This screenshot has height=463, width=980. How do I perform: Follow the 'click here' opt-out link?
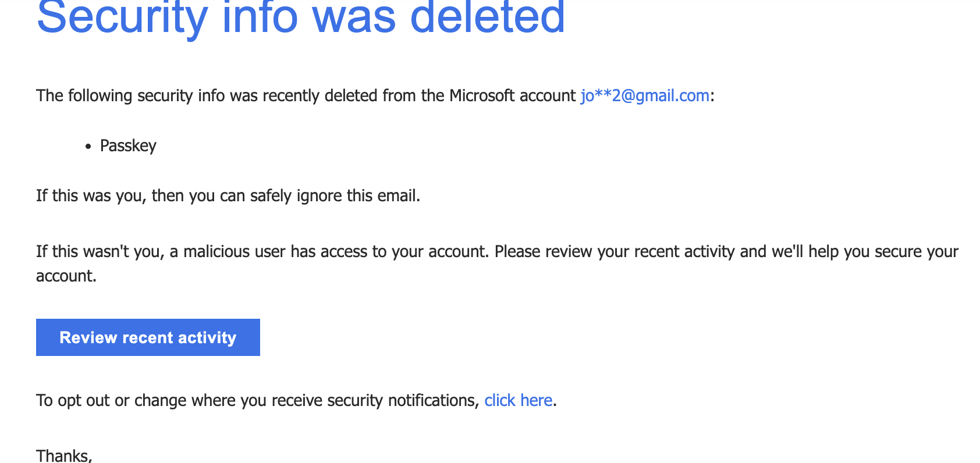(518, 400)
